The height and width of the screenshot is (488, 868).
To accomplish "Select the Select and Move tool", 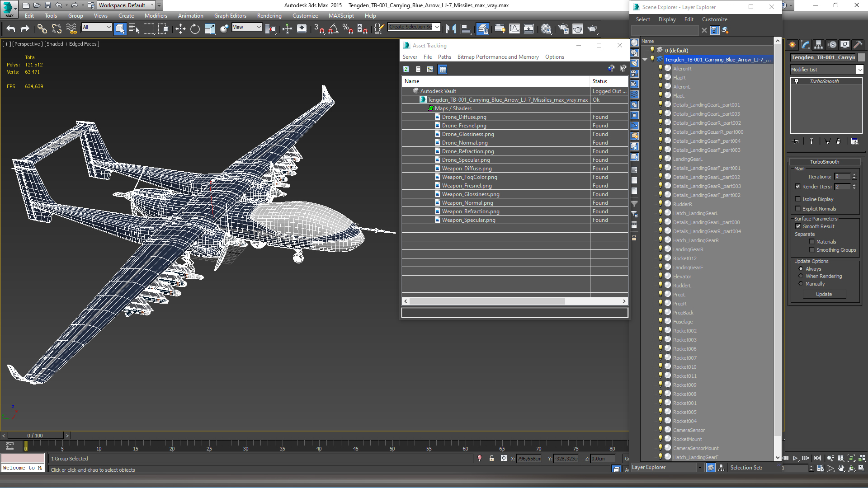I will [x=180, y=29].
